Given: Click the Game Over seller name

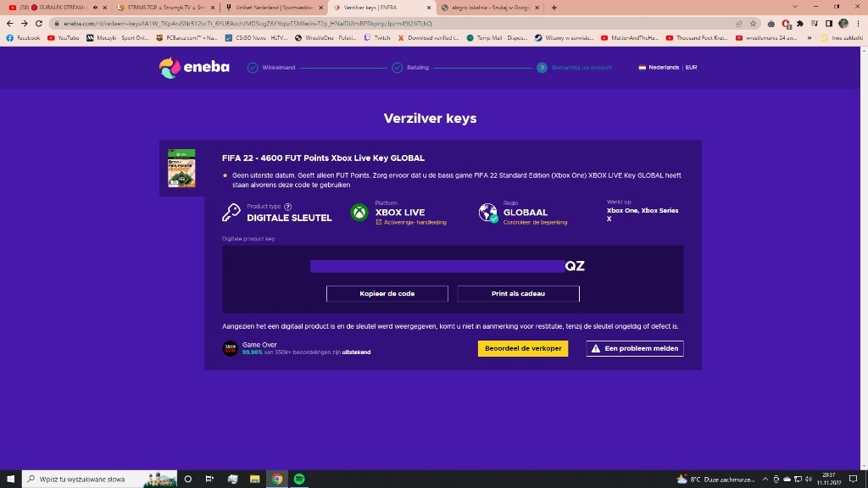Looking at the screenshot, I should pos(259,345).
